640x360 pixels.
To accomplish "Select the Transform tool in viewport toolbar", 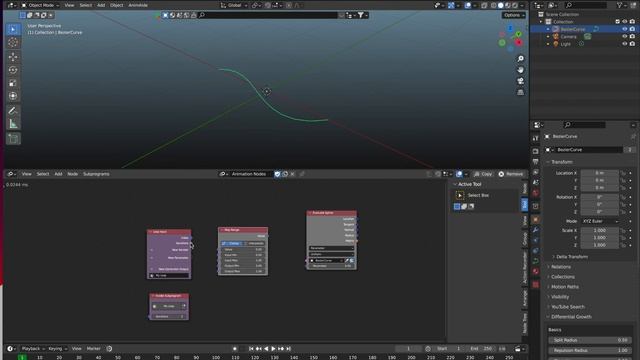I will [13, 96].
